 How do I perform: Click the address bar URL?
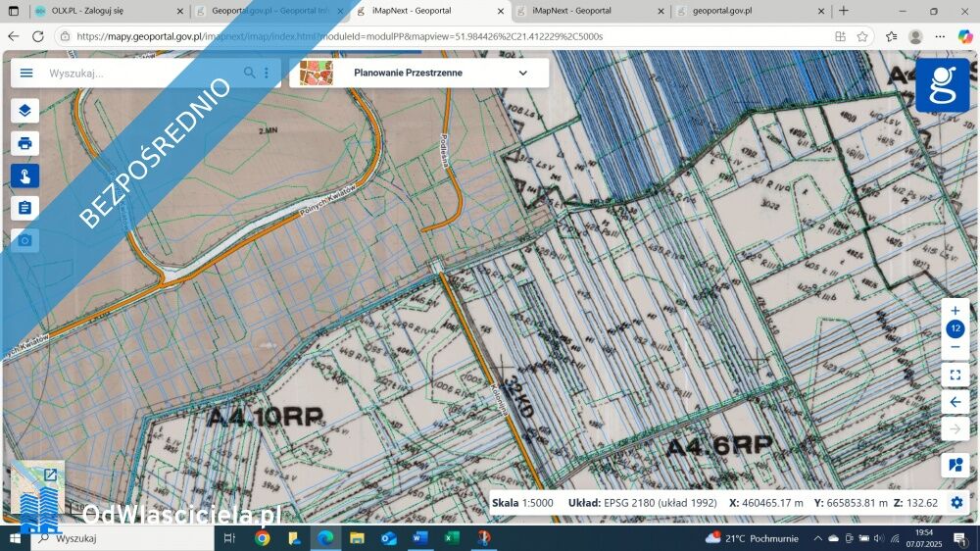(339, 36)
